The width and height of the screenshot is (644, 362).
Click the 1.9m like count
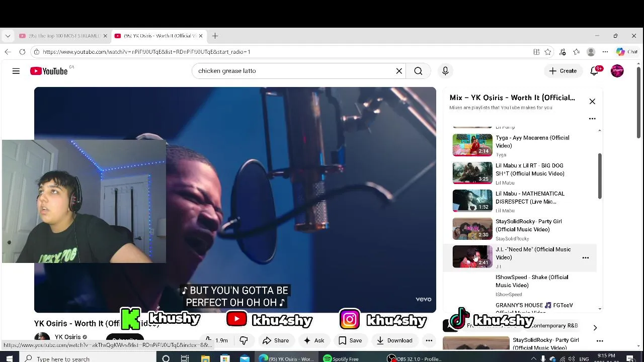coord(221,340)
